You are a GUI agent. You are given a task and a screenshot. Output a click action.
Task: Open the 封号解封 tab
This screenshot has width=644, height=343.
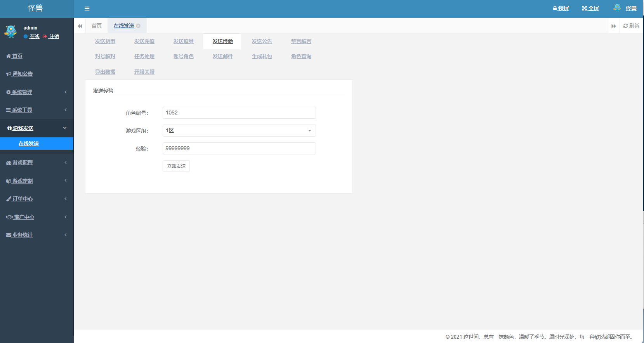point(105,57)
